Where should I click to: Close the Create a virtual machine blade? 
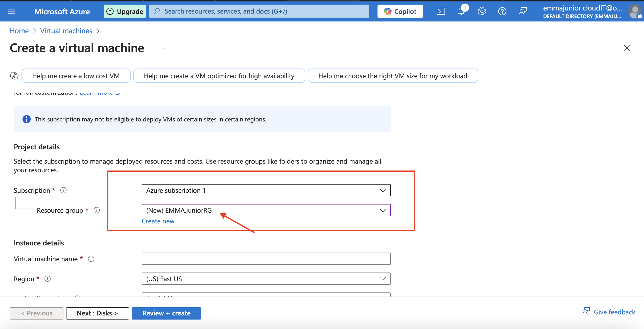pos(627,48)
